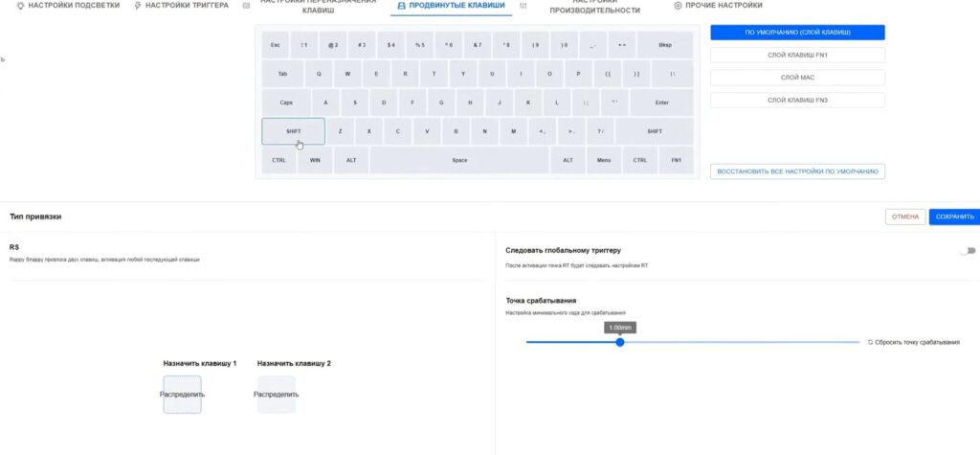The width and height of the screenshot is (980, 455).
Task: Click the lightning icon for Настройки триггера
Action: click(x=138, y=6)
